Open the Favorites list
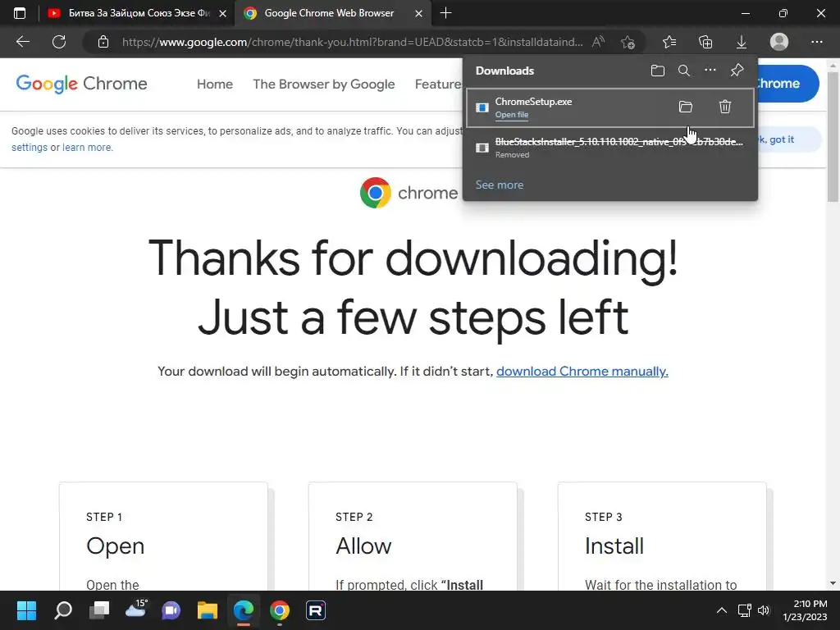840x630 pixels. click(x=669, y=42)
